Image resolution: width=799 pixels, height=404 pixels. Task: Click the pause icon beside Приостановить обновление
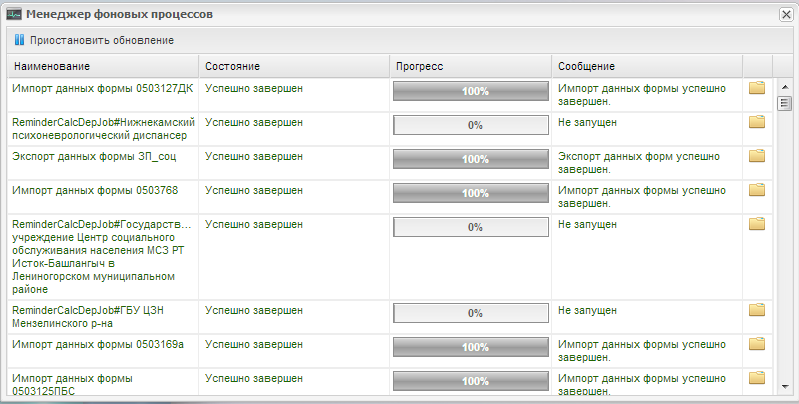point(19,40)
